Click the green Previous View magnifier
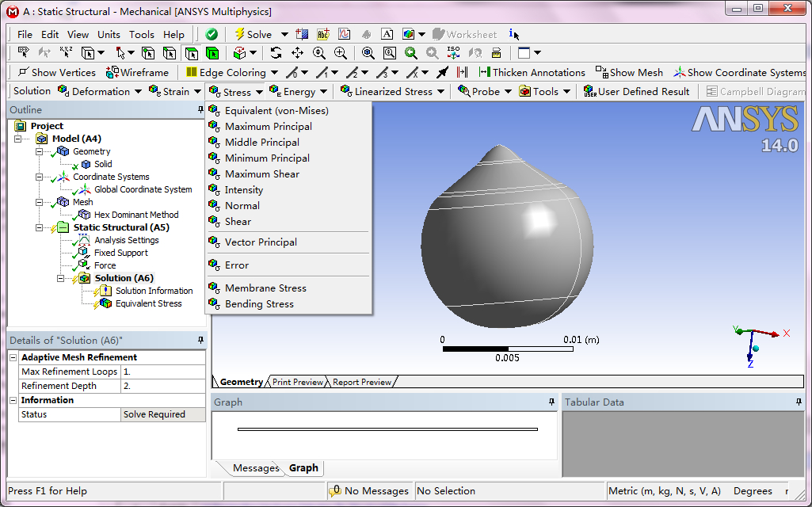This screenshot has height=507, width=812. pyautogui.click(x=410, y=53)
